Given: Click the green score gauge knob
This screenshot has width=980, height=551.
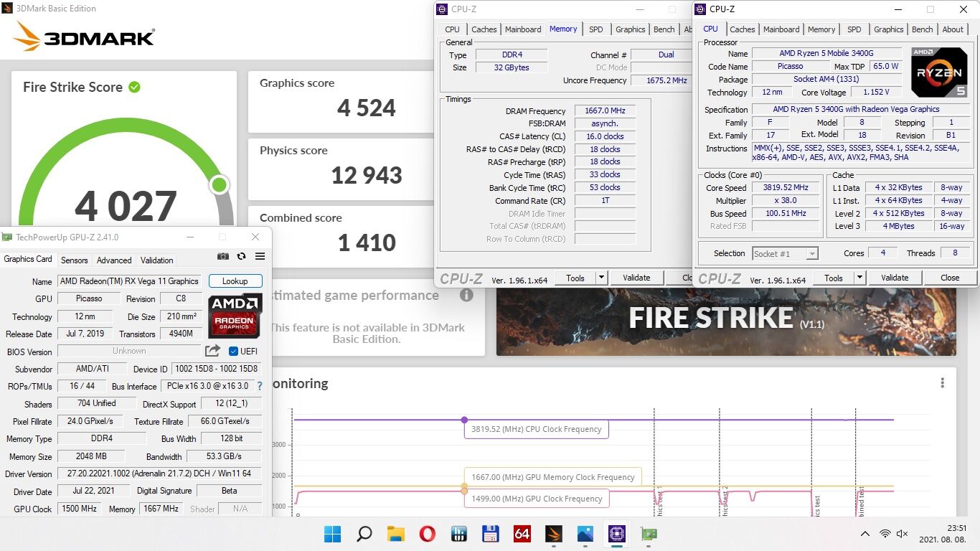Looking at the screenshot, I should click(x=219, y=185).
